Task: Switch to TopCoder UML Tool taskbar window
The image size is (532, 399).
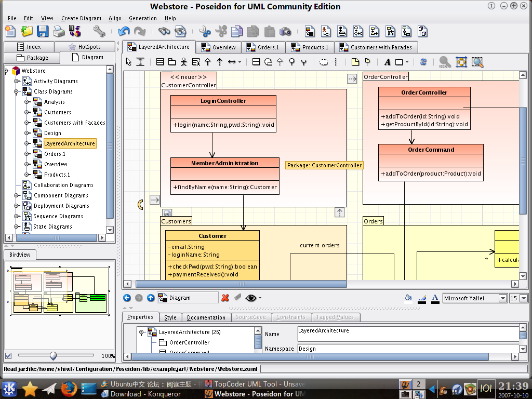Action: [255, 384]
